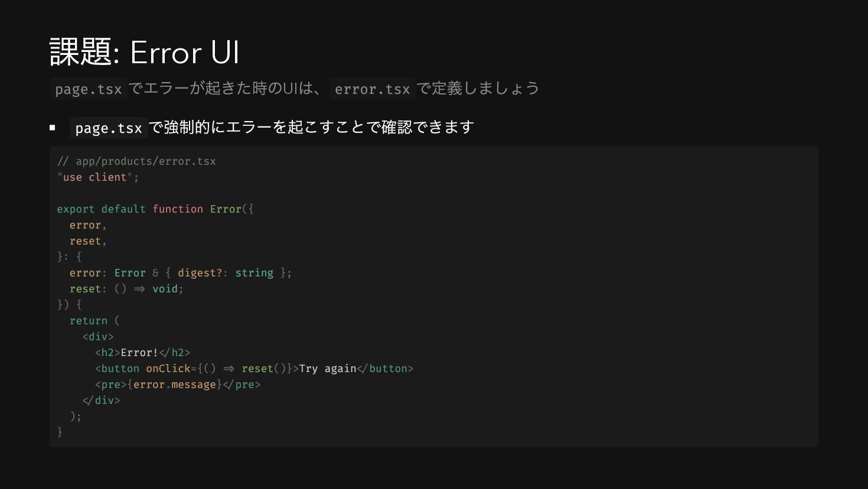Click the slide title "課題: Error UI"
This screenshot has height=489, width=868.
(x=145, y=52)
